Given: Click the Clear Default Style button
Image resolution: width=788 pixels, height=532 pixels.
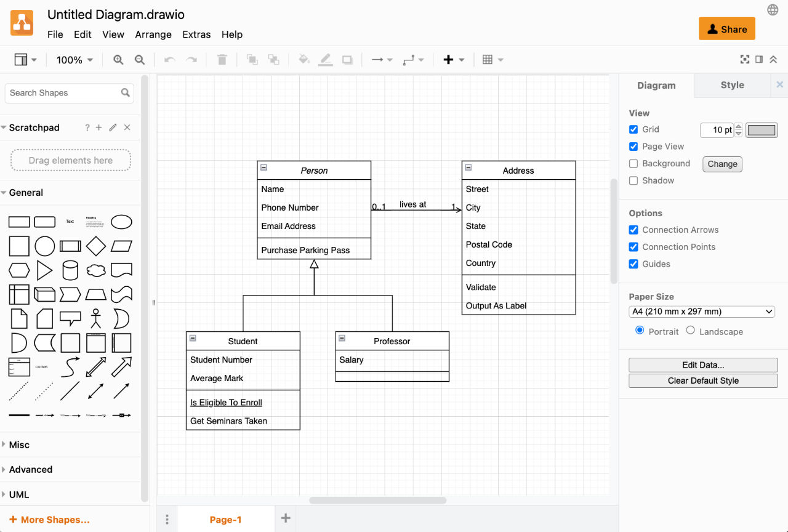Looking at the screenshot, I should 702,381.
